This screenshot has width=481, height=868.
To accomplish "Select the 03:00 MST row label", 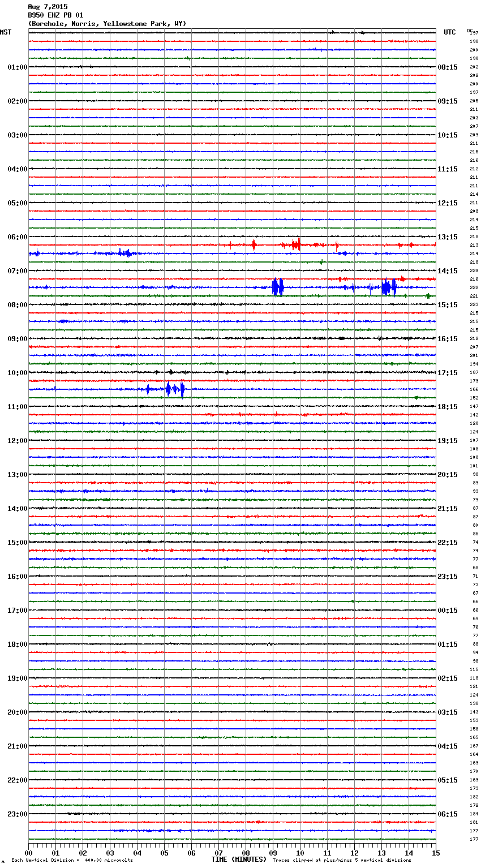I will [x=18, y=135].
